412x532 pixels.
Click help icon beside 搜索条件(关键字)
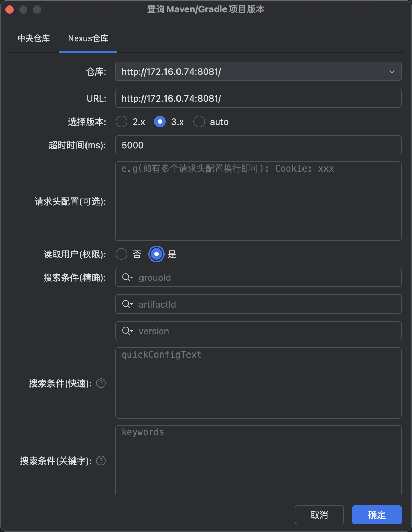tap(101, 461)
